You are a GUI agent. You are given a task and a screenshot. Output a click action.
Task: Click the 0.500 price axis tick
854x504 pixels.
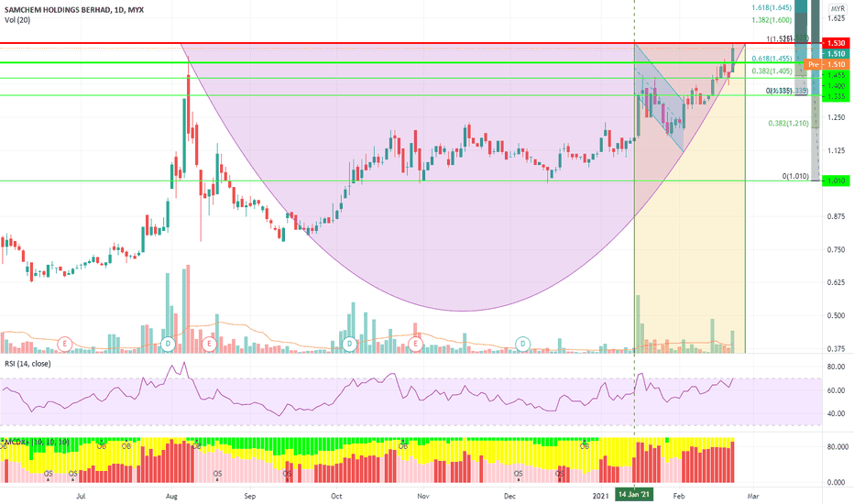pos(836,316)
